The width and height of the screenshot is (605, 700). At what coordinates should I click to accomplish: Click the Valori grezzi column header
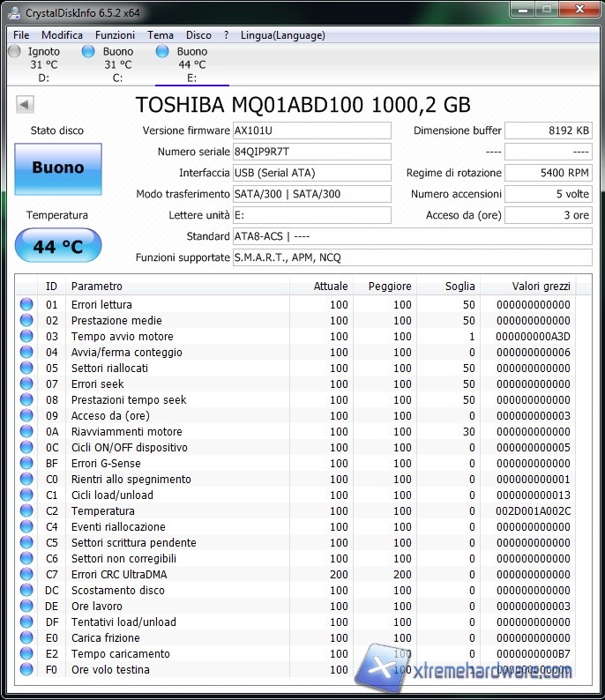click(x=541, y=286)
